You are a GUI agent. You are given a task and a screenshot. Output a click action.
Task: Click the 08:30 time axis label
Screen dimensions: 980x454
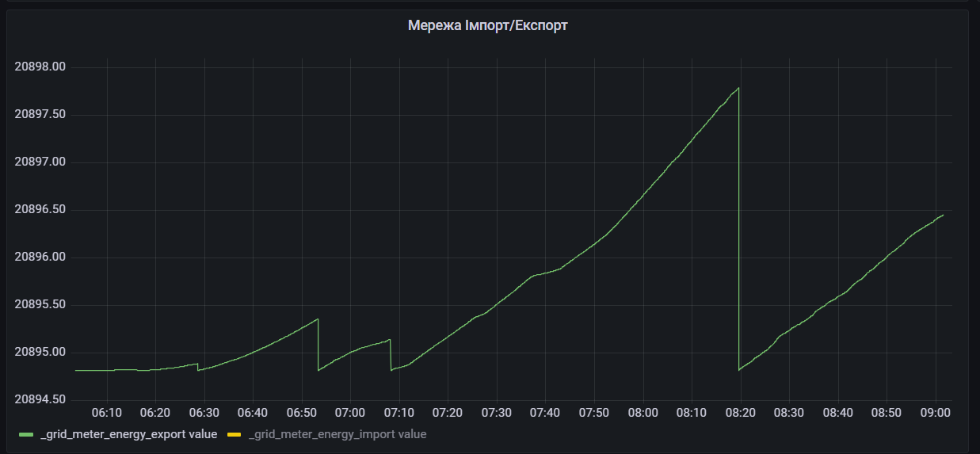tap(789, 413)
